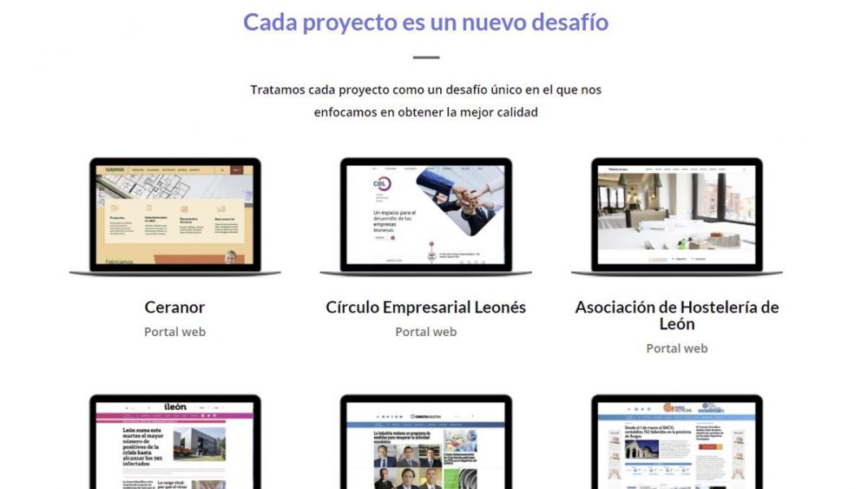Click the CEL logo in the mockup
This screenshot has width=868, height=489.
click(382, 184)
